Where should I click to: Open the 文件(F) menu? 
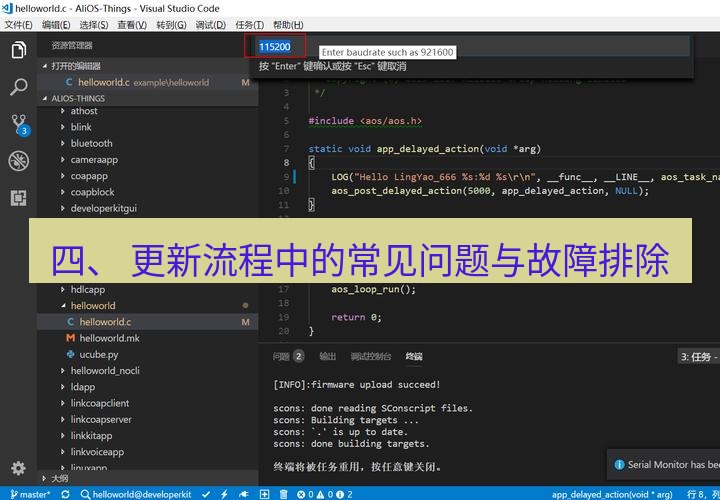tap(18, 25)
